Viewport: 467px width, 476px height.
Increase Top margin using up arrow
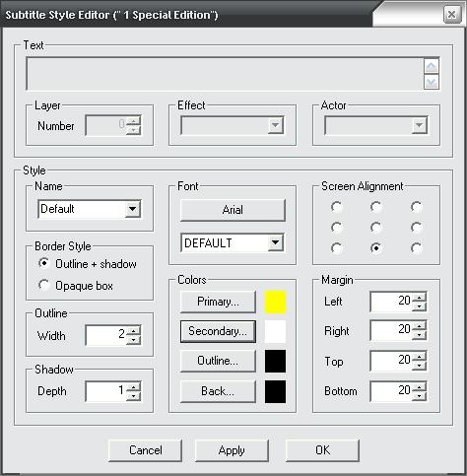[419, 357]
